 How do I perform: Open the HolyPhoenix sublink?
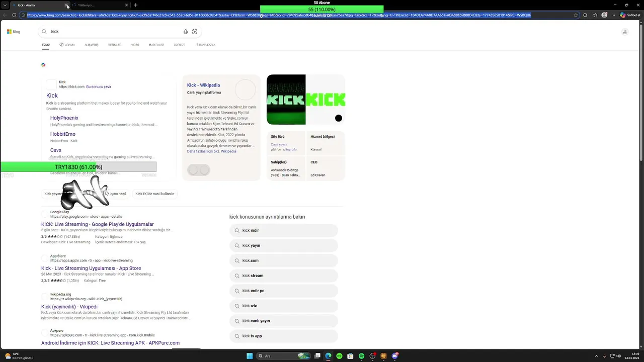click(x=64, y=118)
